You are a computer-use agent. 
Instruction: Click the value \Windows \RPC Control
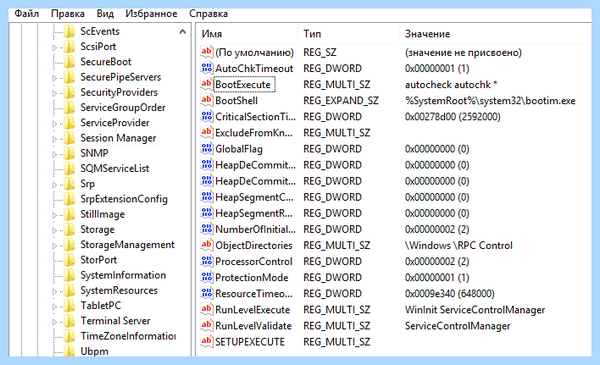(458, 245)
